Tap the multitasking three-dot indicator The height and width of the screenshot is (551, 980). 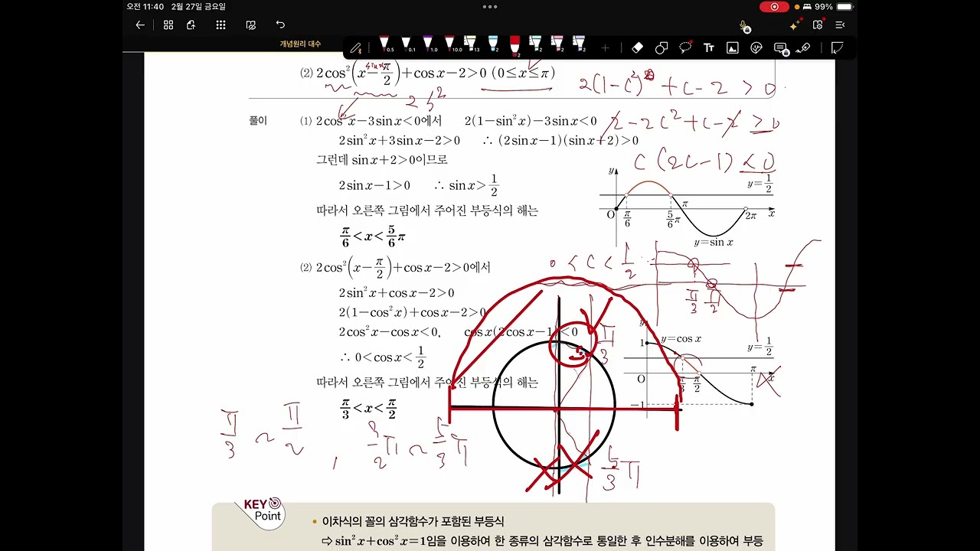coord(490,7)
